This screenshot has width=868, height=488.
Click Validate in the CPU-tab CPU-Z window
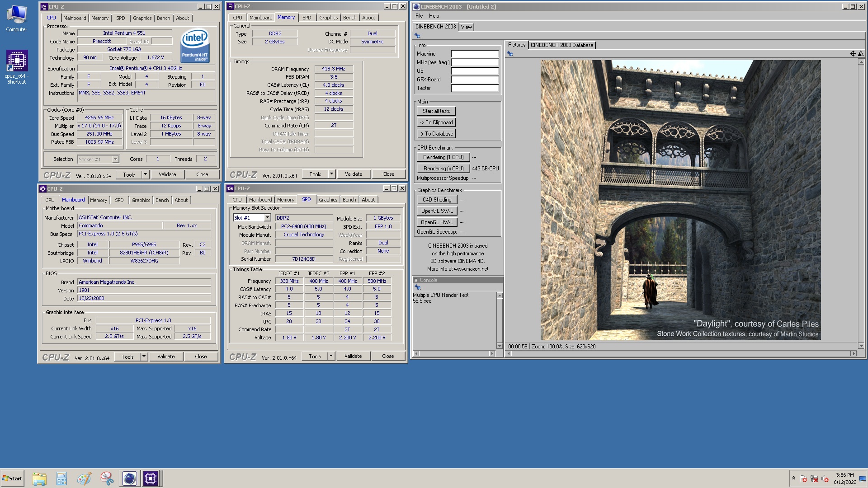(x=167, y=174)
